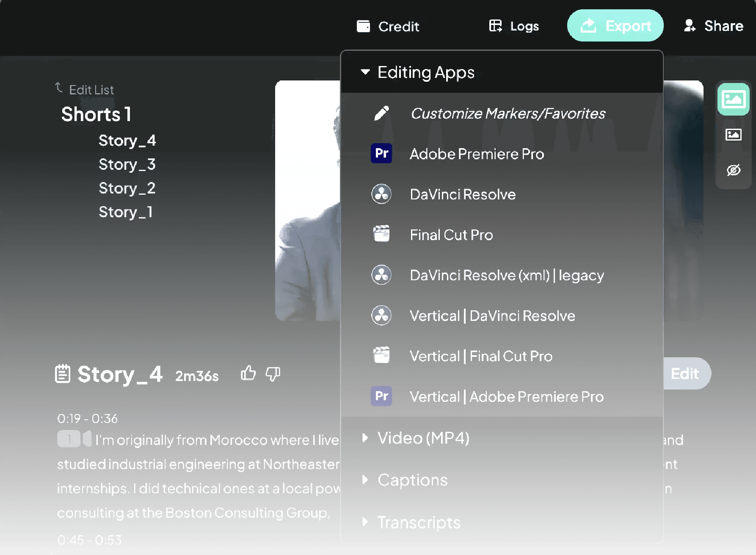756x555 pixels.
Task: Click the Vertical DaVinci Resolve icon
Action: [x=381, y=315]
